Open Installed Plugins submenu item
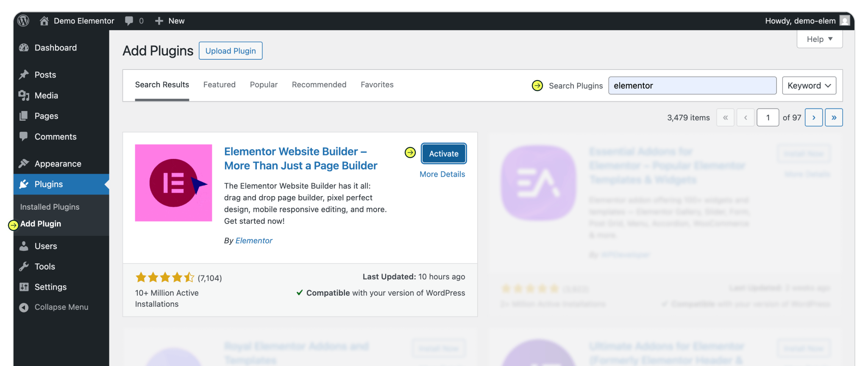Viewport: 868px width, 366px height. [x=50, y=207]
